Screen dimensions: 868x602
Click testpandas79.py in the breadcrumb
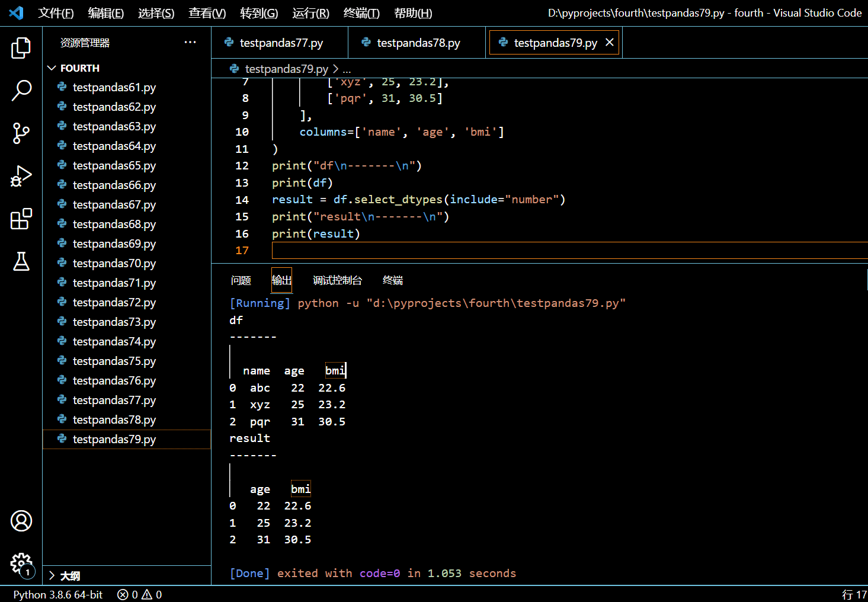[x=287, y=69]
